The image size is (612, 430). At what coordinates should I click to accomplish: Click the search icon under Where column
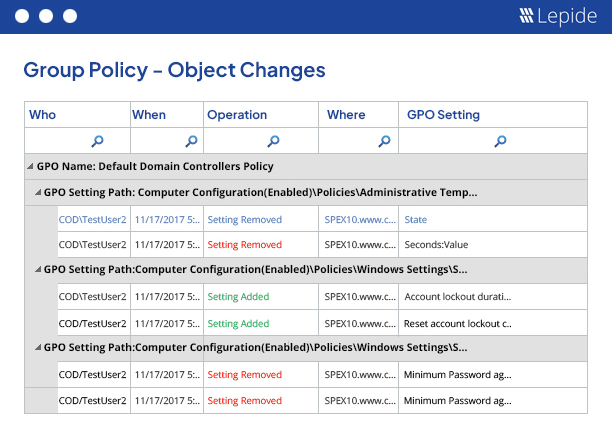coord(384,141)
